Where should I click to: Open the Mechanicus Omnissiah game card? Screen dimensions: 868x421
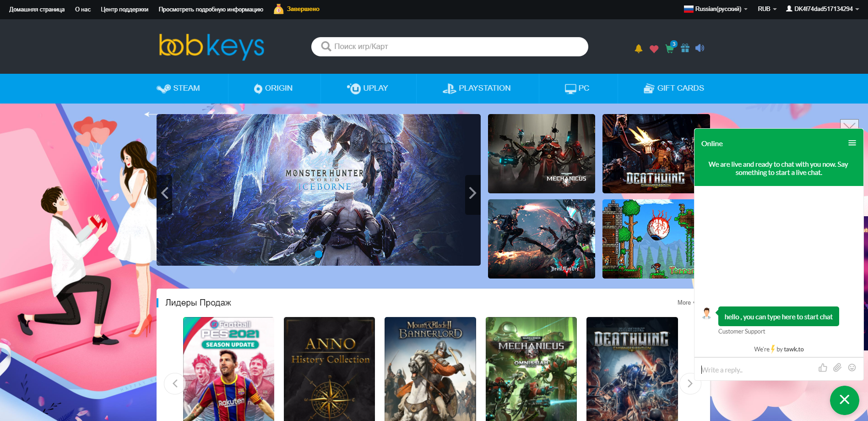click(x=531, y=369)
